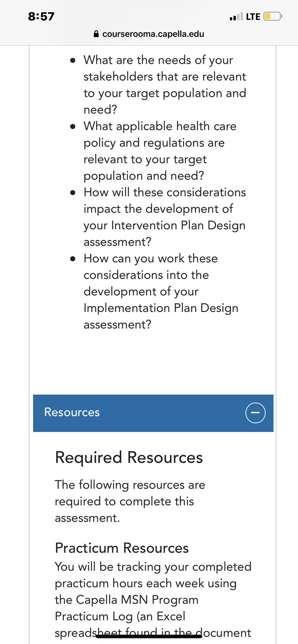Tap the battery indicator in status bar

(x=273, y=17)
